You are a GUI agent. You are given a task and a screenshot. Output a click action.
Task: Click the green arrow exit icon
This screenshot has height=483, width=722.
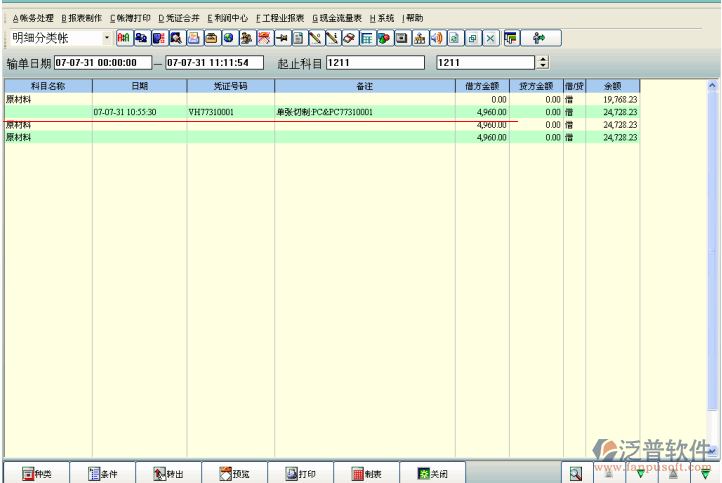point(540,38)
